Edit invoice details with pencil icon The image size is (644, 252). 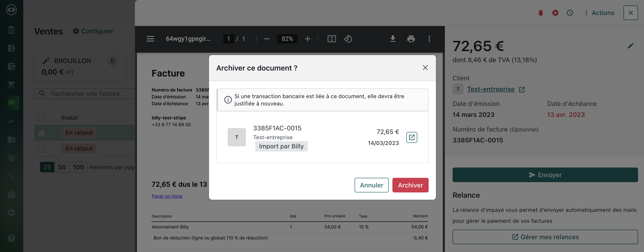pos(631,46)
